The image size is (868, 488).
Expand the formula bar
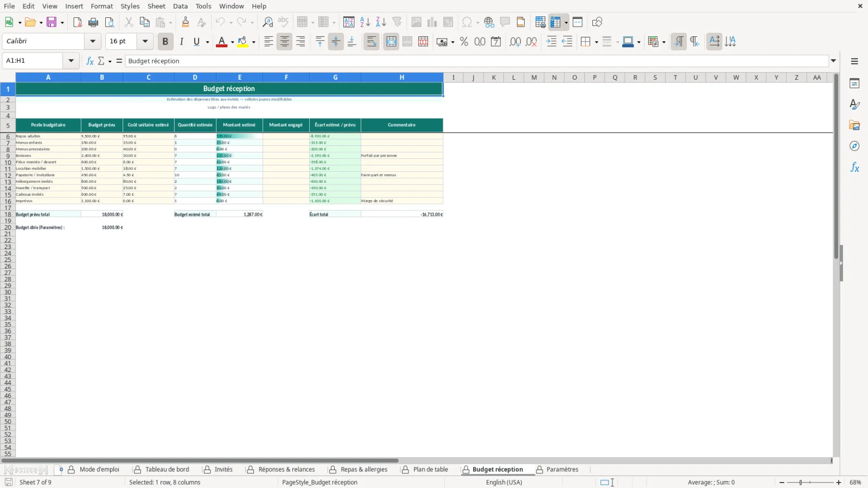(x=833, y=61)
